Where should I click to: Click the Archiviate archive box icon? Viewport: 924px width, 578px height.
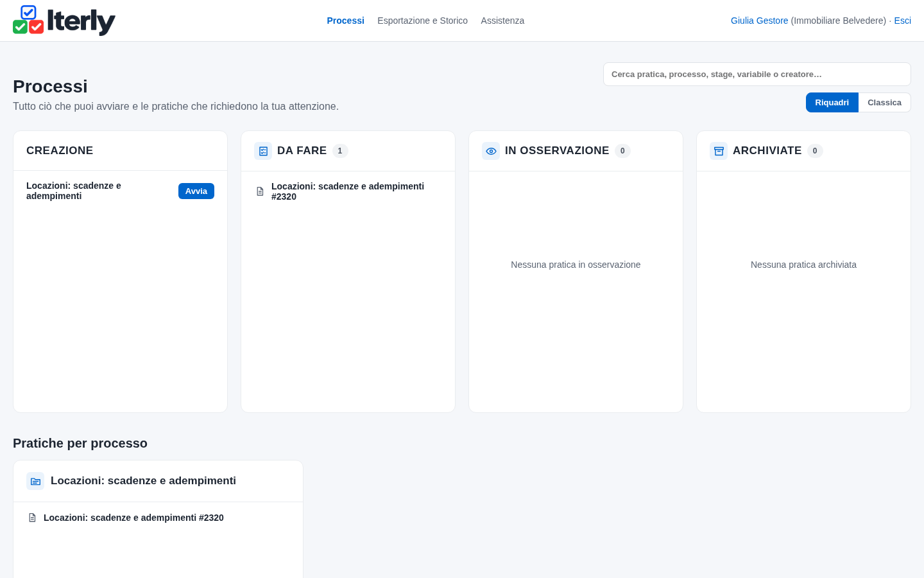click(719, 151)
